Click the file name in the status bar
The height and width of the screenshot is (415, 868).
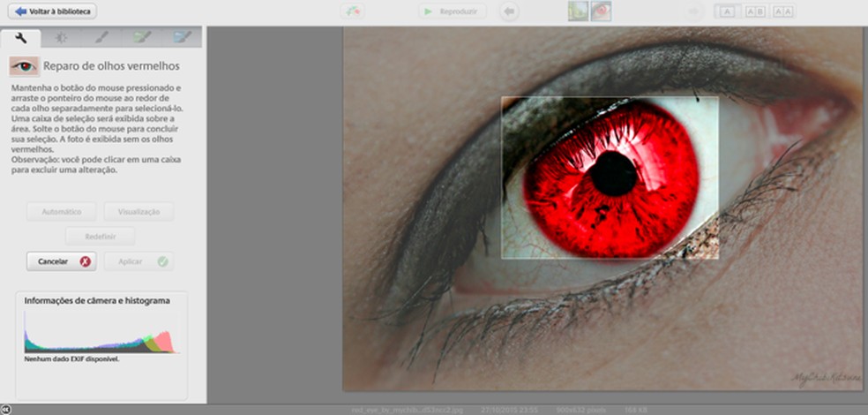pos(408,411)
